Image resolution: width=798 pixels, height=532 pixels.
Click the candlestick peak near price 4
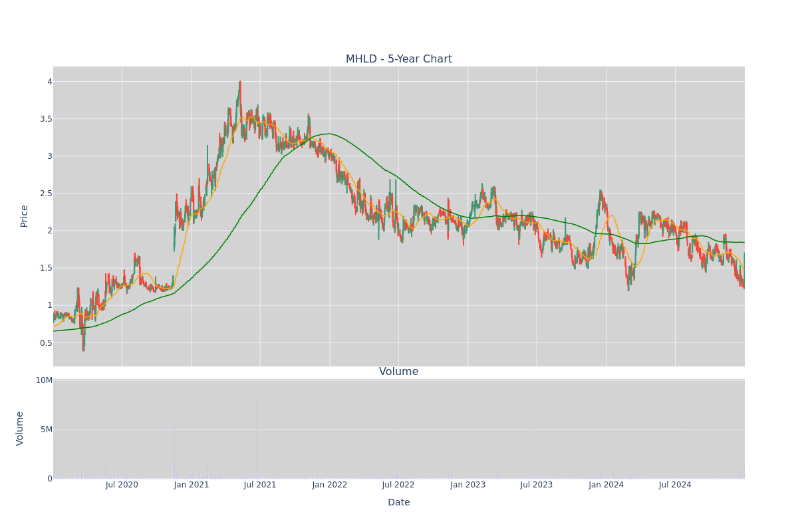pyautogui.click(x=240, y=82)
